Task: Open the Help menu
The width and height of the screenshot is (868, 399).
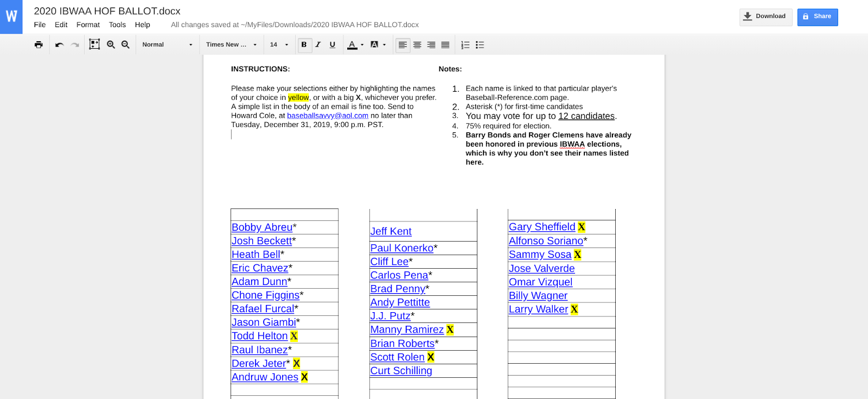Action: 142,24
